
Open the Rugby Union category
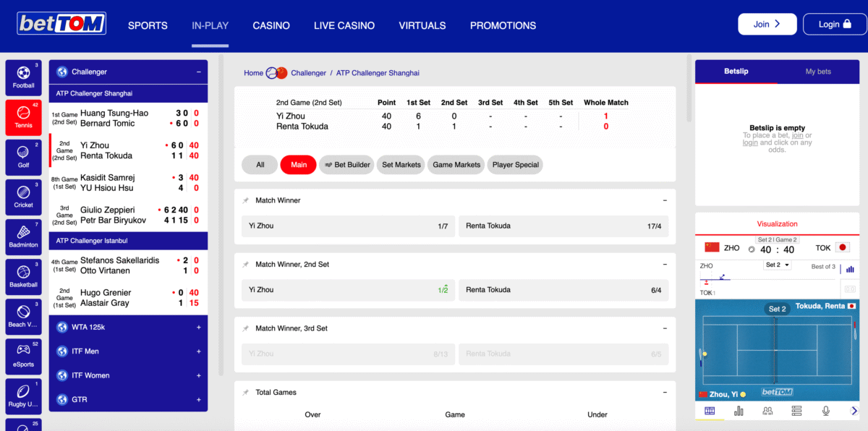pyautogui.click(x=23, y=396)
